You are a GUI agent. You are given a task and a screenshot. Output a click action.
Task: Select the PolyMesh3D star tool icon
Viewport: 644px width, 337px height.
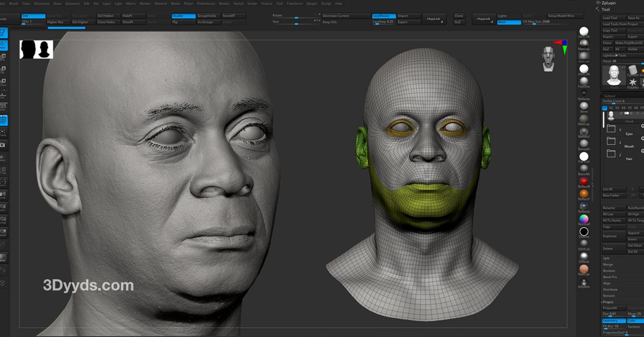tap(633, 82)
